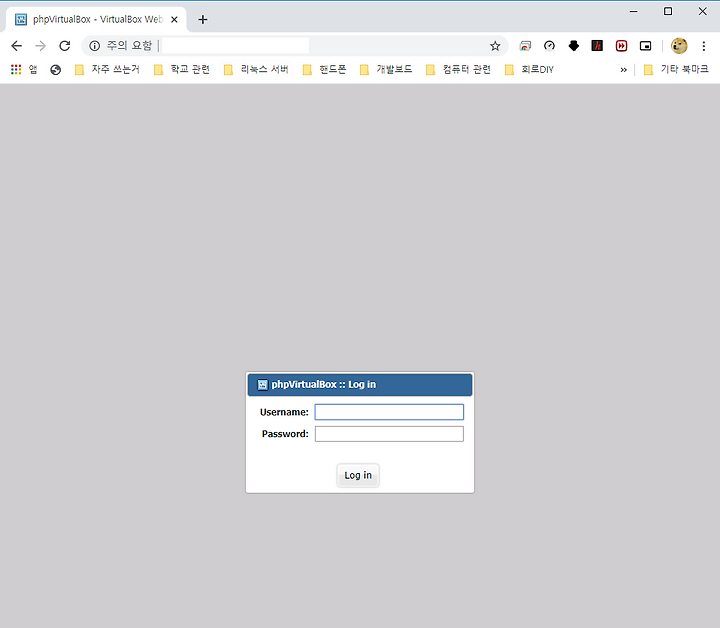Click the browser forward arrow
The height and width of the screenshot is (628, 720).
pyautogui.click(x=40, y=45)
